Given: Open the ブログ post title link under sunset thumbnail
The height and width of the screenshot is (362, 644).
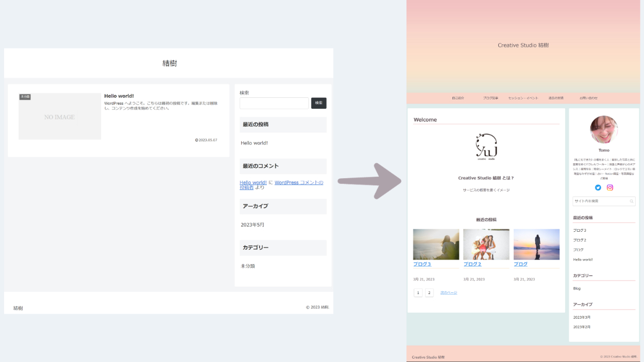Looking at the screenshot, I should [x=520, y=264].
